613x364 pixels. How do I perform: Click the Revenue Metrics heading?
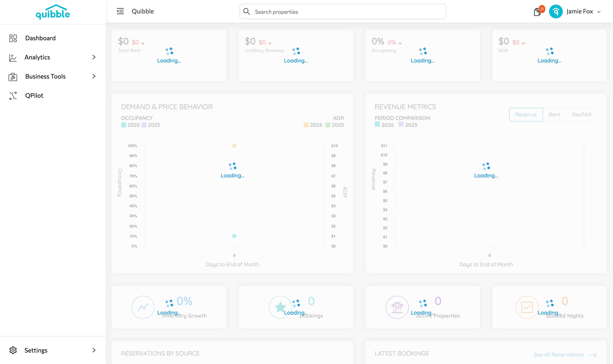coord(405,107)
